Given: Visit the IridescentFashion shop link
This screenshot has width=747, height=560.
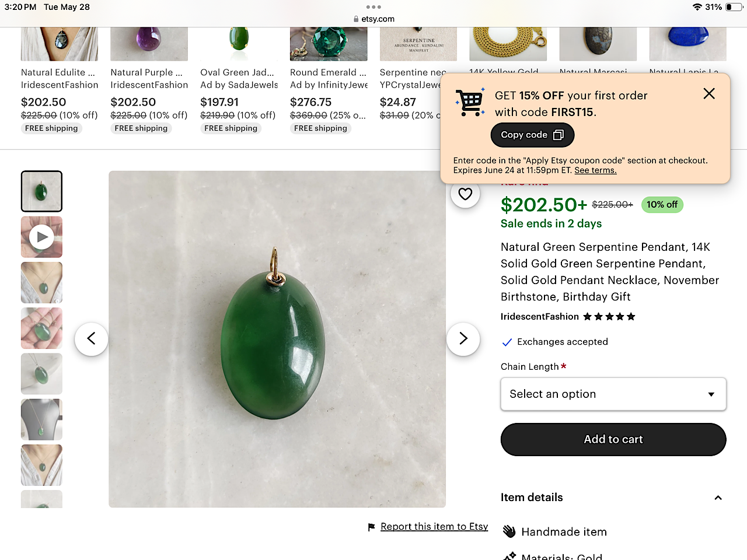Looking at the screenshot, I should [x=539, y=317].
